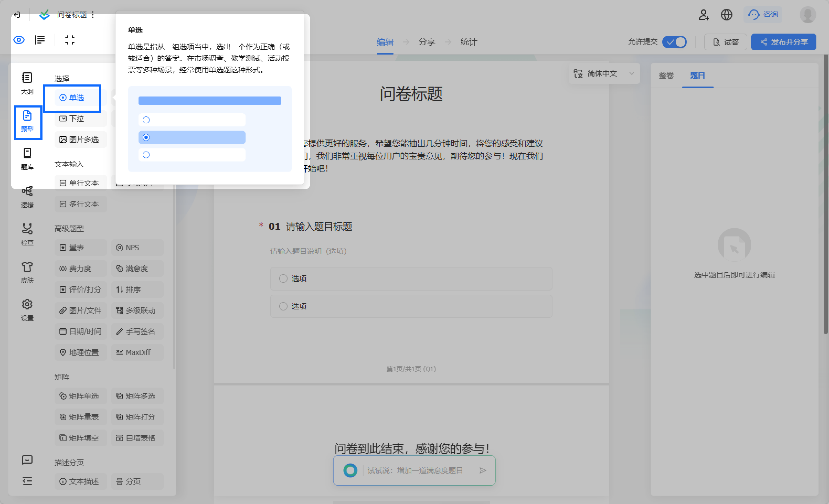This screenshot has height=504, width=829.
Task: Click the send arrow in AI prompt
Action: point(483,470)
